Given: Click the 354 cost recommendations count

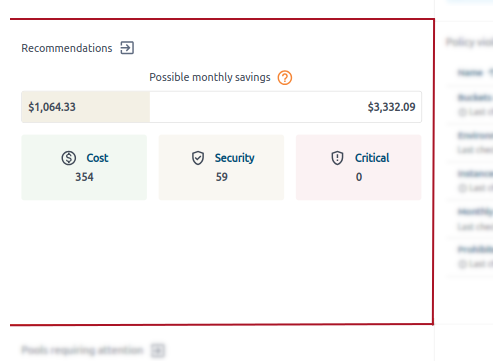Looking at the screenshot, I should point(84,177).
